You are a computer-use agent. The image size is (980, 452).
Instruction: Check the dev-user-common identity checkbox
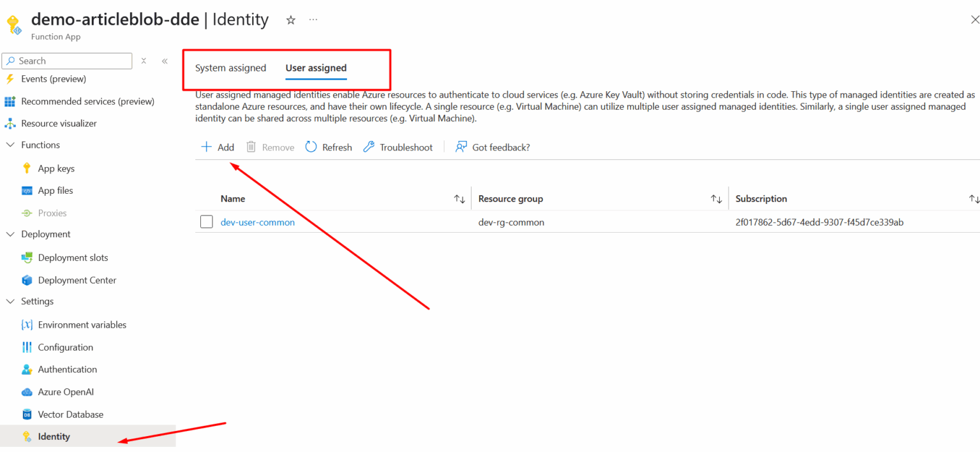pyautogui.click(x=206, y=222)
